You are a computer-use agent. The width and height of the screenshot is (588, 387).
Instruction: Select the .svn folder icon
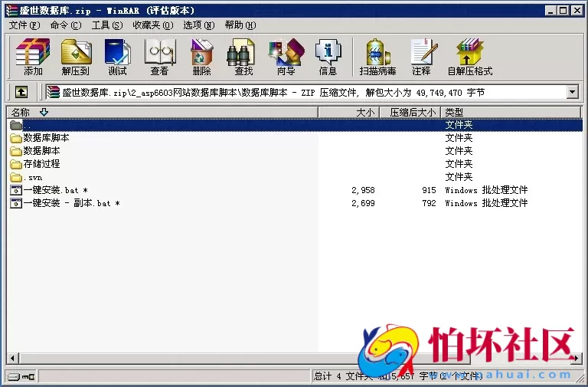click(16, 177)
